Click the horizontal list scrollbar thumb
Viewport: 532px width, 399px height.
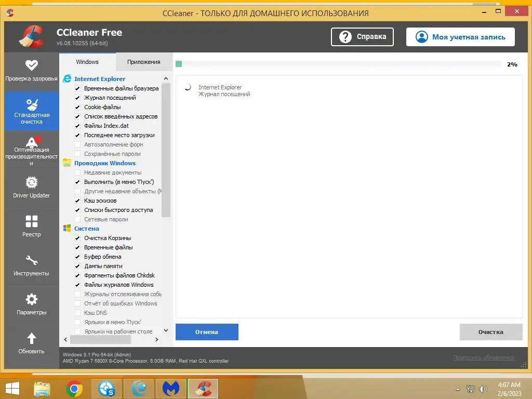100,339
